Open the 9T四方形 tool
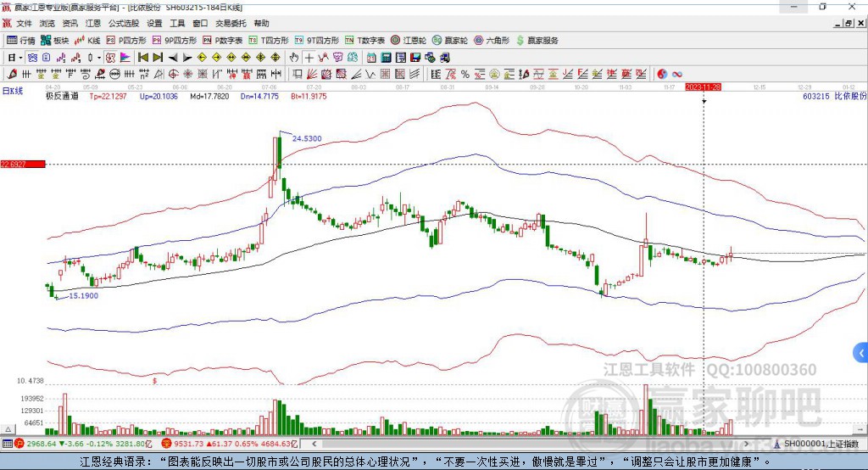 317,41
